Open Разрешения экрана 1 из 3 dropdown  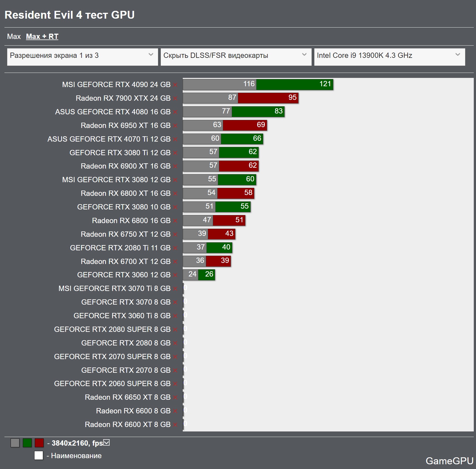coord(82,57)
